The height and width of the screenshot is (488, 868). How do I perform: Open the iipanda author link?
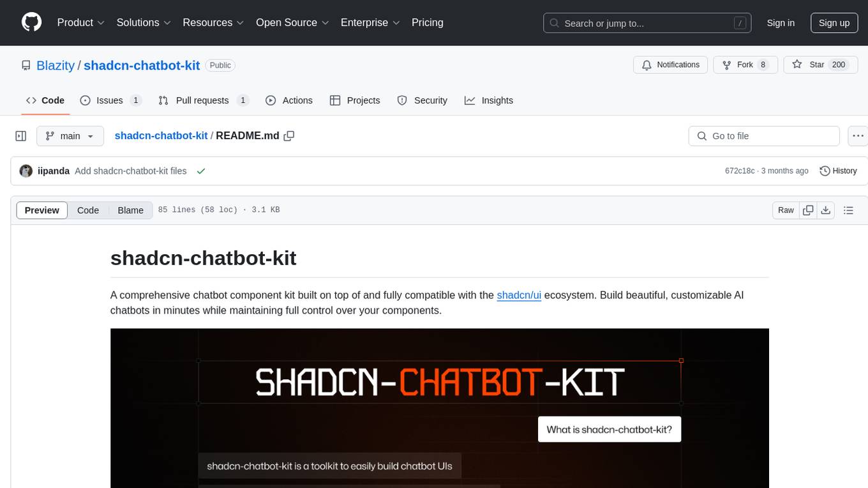(x=54, y=171)
